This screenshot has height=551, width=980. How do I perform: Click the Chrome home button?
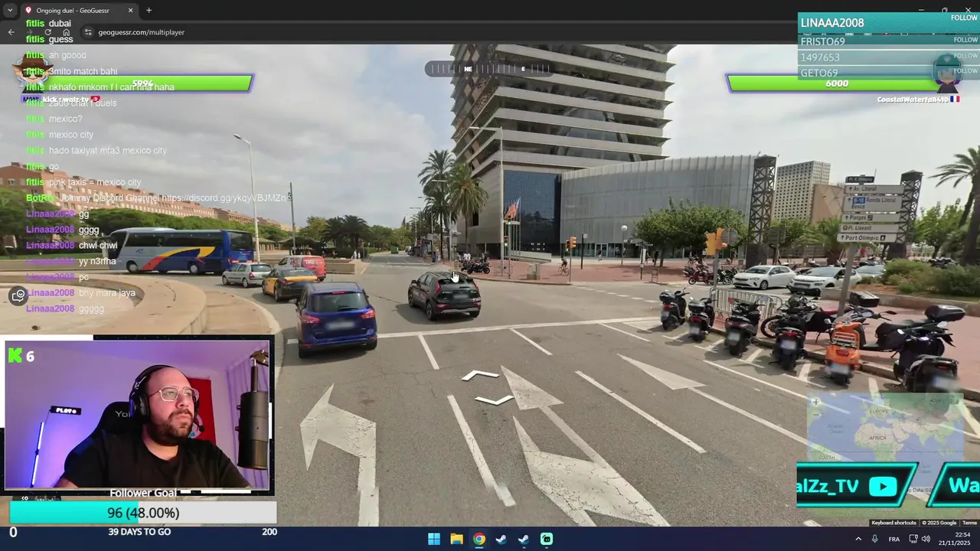click(x=67, y=32)
